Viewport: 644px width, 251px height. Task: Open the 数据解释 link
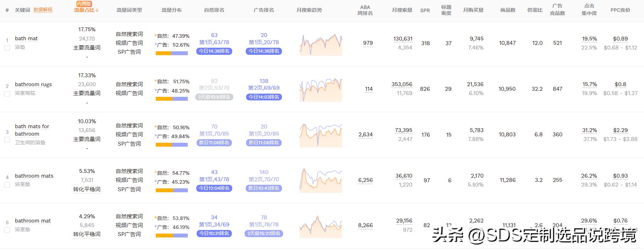(43, 10)
